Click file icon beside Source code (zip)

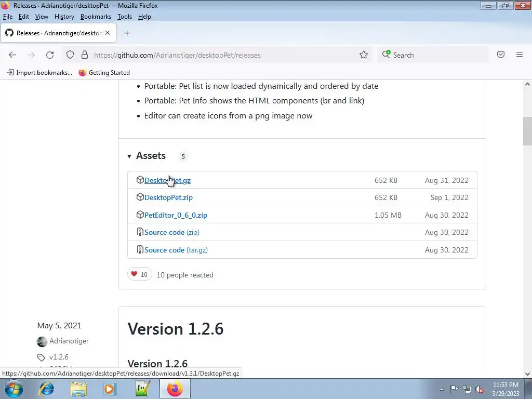[x=140, y=232]
